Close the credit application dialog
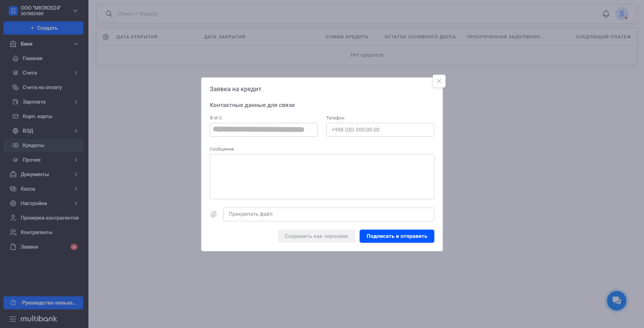 tap(439, 81)
